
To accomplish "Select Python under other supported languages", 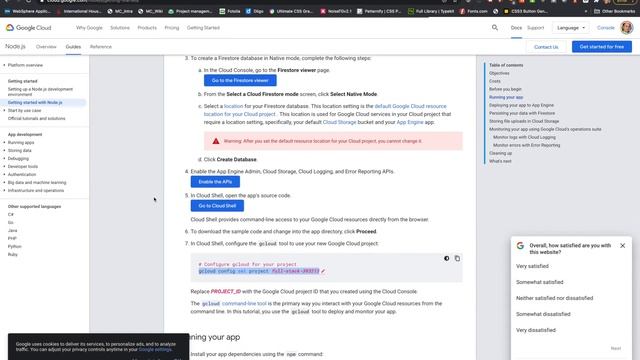I will click(14, 247).
